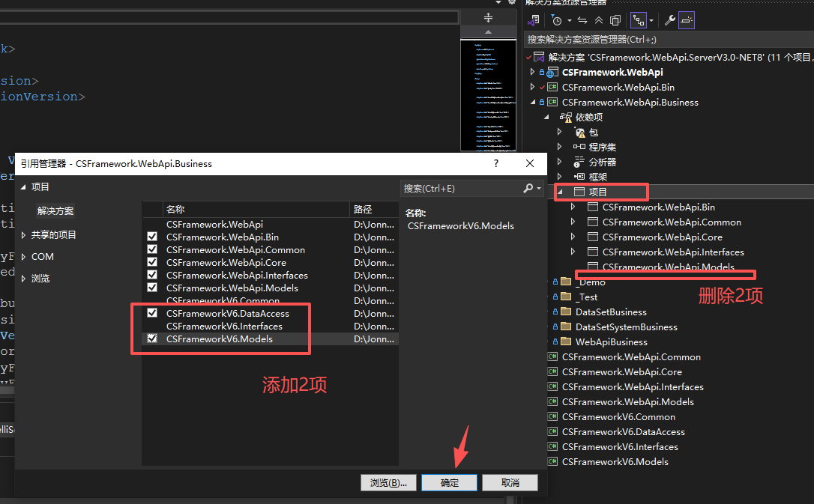This screenshot has width=814, height=504.
Task: Uncheck the CSFramework.WebApi.Bin reference checkbox
Action: [x=151, y=237]
